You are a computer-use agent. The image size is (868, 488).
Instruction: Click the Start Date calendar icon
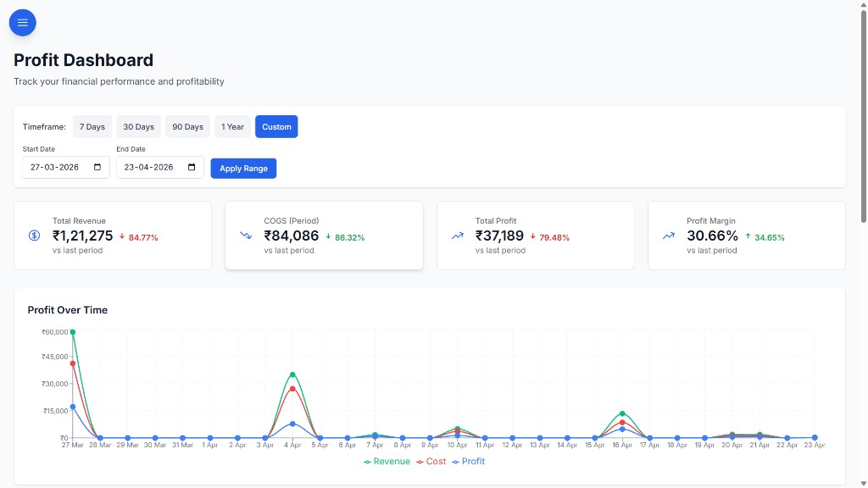point(97,167)
